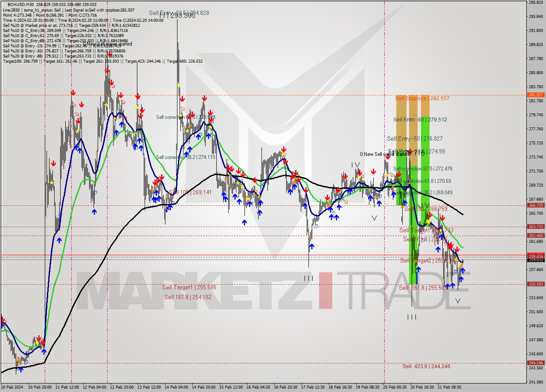Image resolution: width=546 pixels, height=392 pixels.
Task: Click '17 Feb 12:30' on the time axis
Action: (313, 387)
